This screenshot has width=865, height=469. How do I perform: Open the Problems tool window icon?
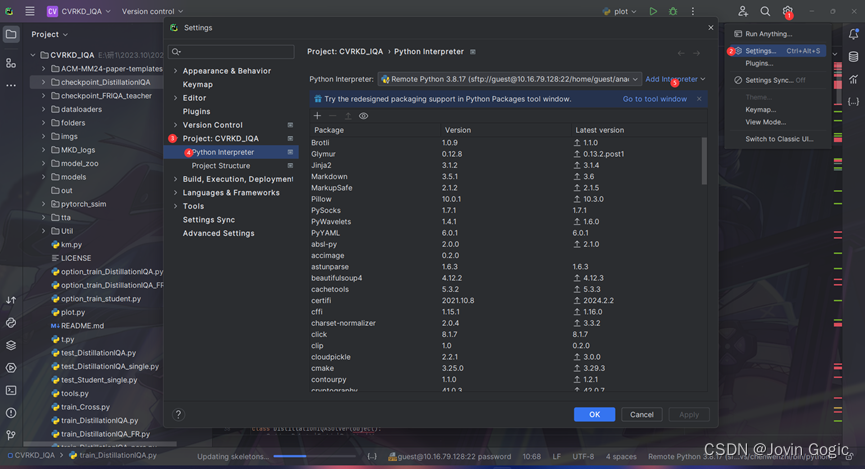11,413
